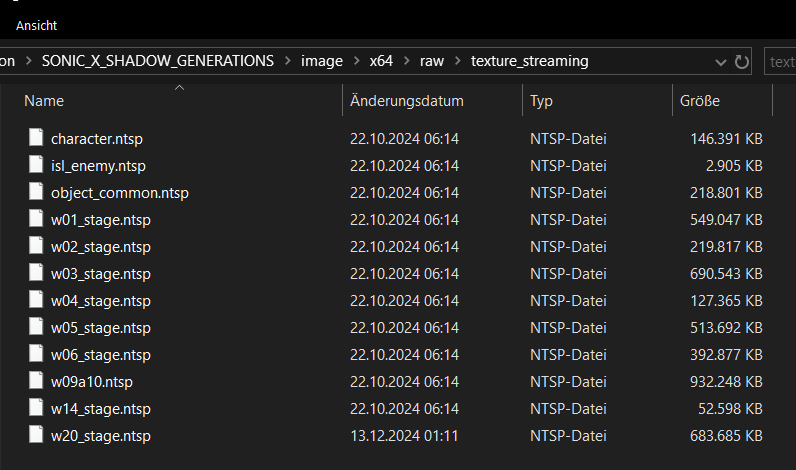Select the w06_stage.ntsp file name

[x=101, y=355]
